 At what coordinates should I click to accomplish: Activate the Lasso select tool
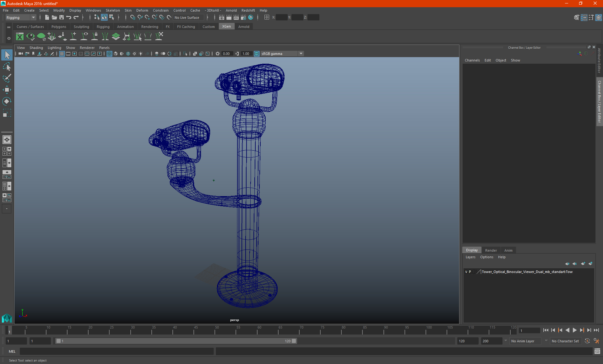(7, 67)
